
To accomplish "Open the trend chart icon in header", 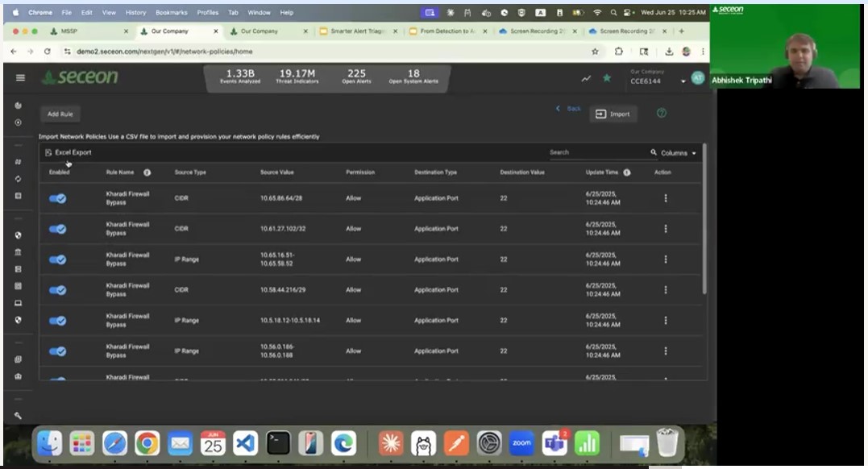I will click(586, 79).
